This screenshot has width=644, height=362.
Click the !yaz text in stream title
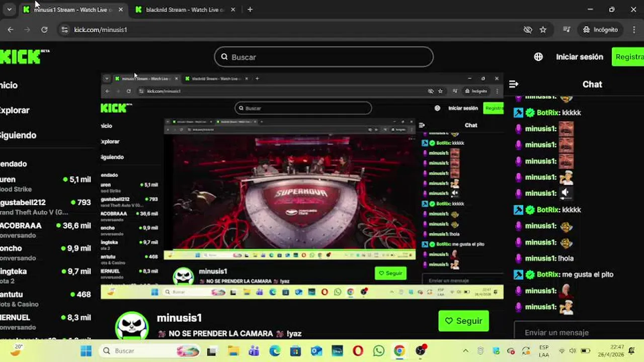tap(294, 333)
